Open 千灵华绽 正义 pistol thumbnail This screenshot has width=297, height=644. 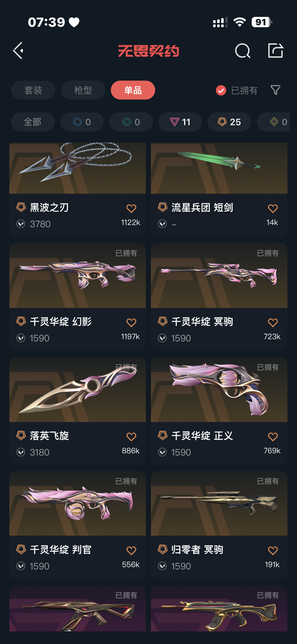[219, 390]
